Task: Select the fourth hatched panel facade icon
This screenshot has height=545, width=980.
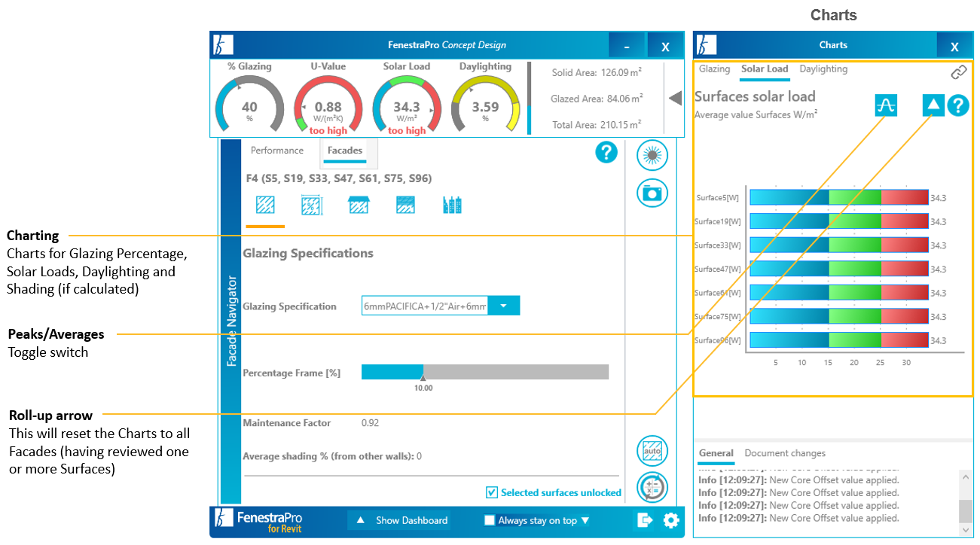Action: (x=405, y=205)
